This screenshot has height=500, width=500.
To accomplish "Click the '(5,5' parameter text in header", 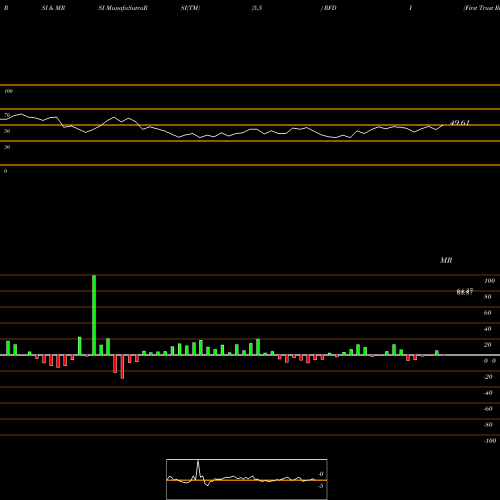I will click(257, 8).
